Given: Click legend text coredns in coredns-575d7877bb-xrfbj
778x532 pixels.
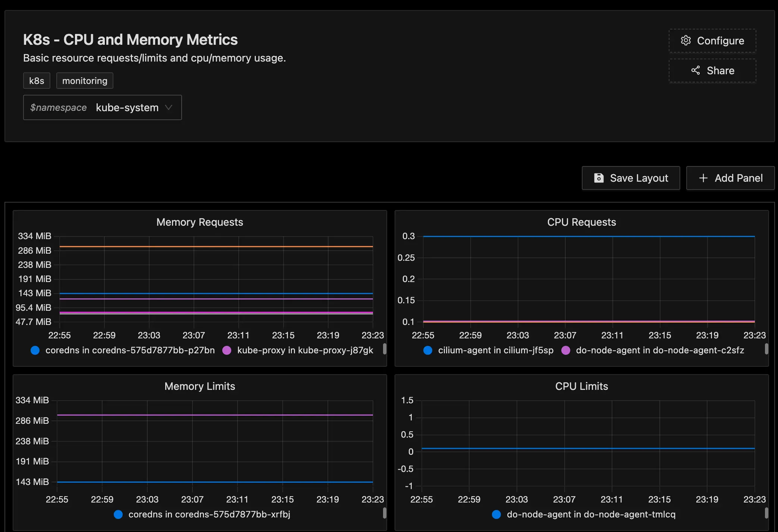Looking at the screenshot, I should [209, 514].
